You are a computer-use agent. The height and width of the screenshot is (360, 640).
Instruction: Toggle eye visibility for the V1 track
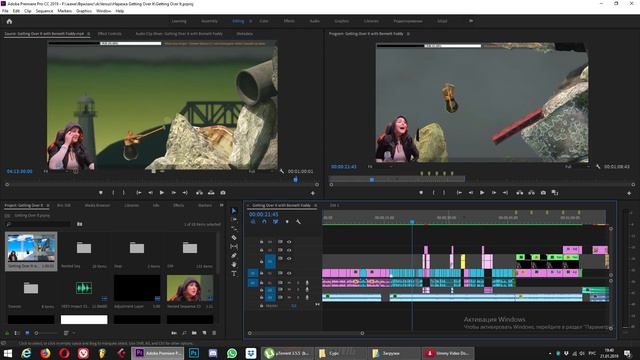pyautogui.click(x=289, y=273)
